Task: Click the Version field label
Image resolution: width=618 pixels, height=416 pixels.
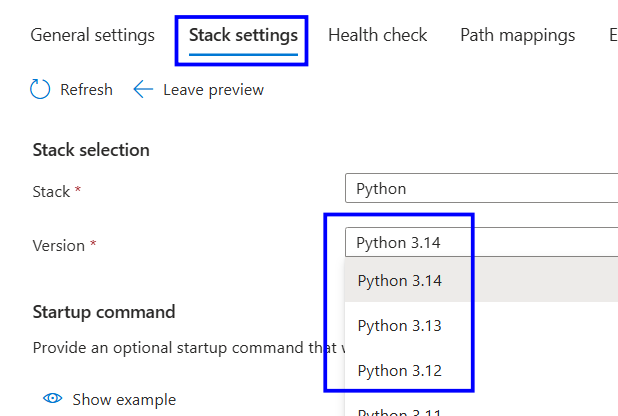Action: coord(59,246)
